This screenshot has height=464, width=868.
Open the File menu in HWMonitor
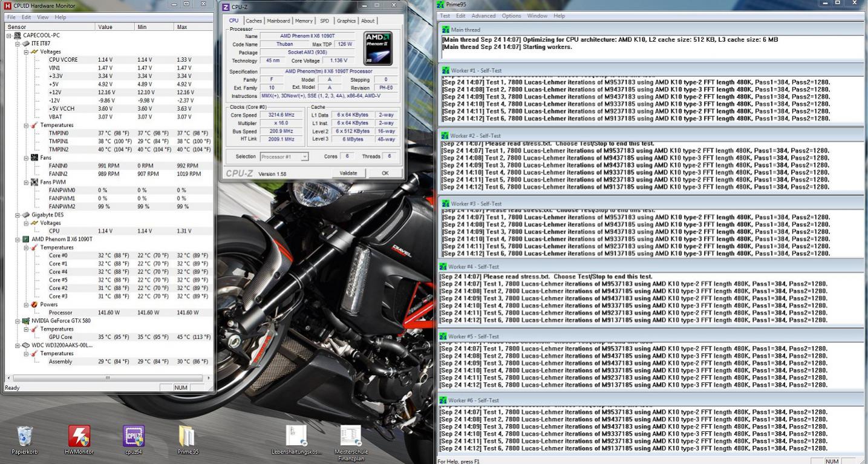(x=11, y=17)
